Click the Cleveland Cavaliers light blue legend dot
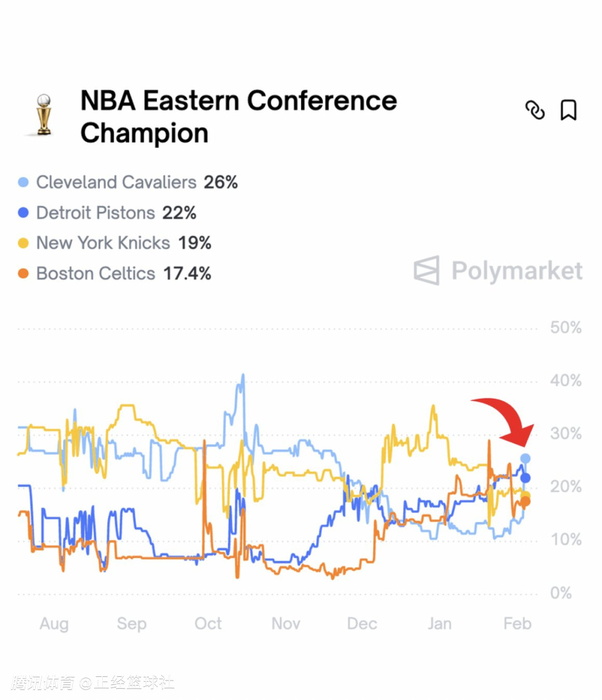Viewport: 602px width, 700px height. tap(23, 183)
